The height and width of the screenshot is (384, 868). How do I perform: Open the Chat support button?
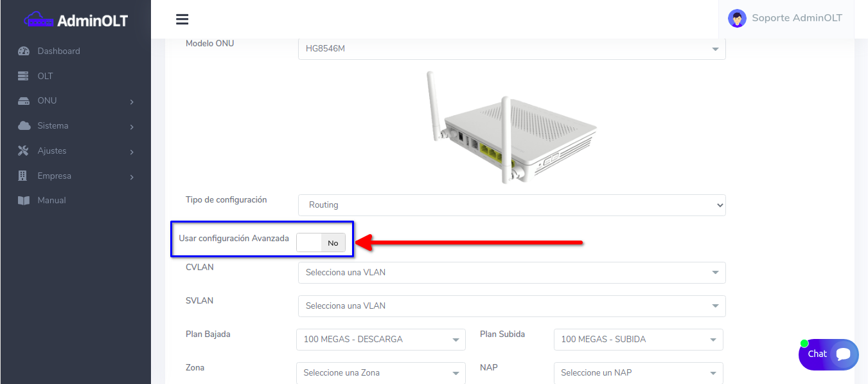point(828,354)
